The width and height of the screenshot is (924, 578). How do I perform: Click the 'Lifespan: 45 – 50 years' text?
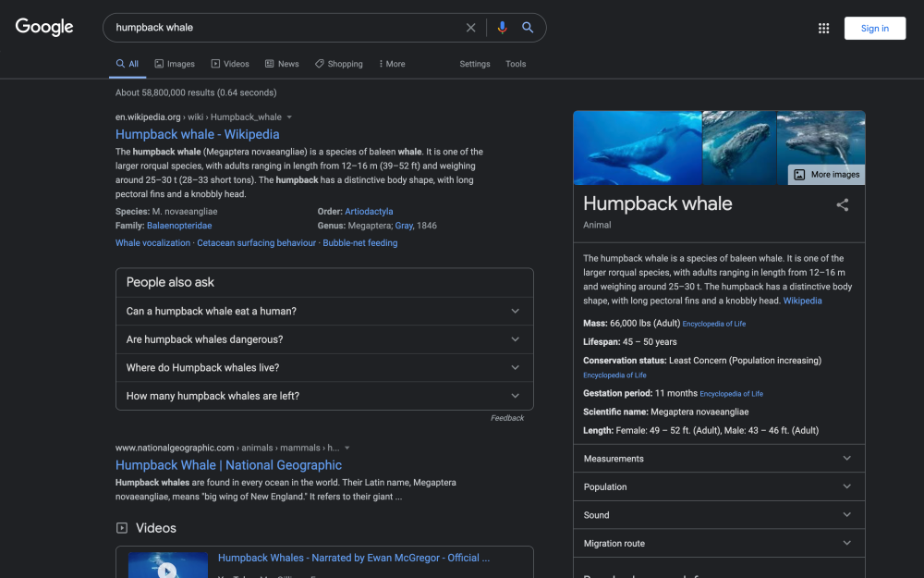pyautogui.click(x=630, y=342)
